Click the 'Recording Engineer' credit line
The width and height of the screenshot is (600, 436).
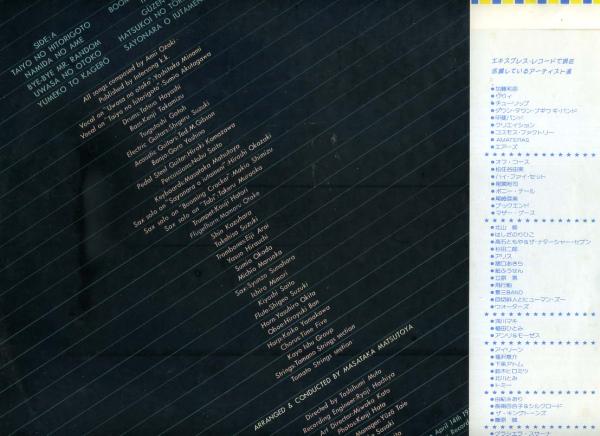(348, 402)
